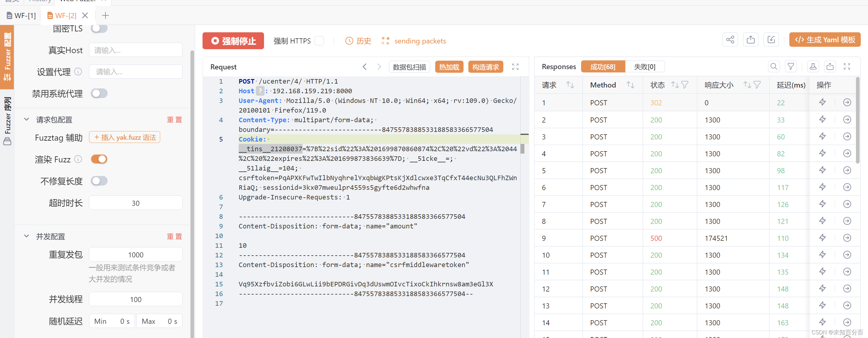Click Request editor minimap scrollbar
The height and width of the screenshot is (338, 868).
523,149
